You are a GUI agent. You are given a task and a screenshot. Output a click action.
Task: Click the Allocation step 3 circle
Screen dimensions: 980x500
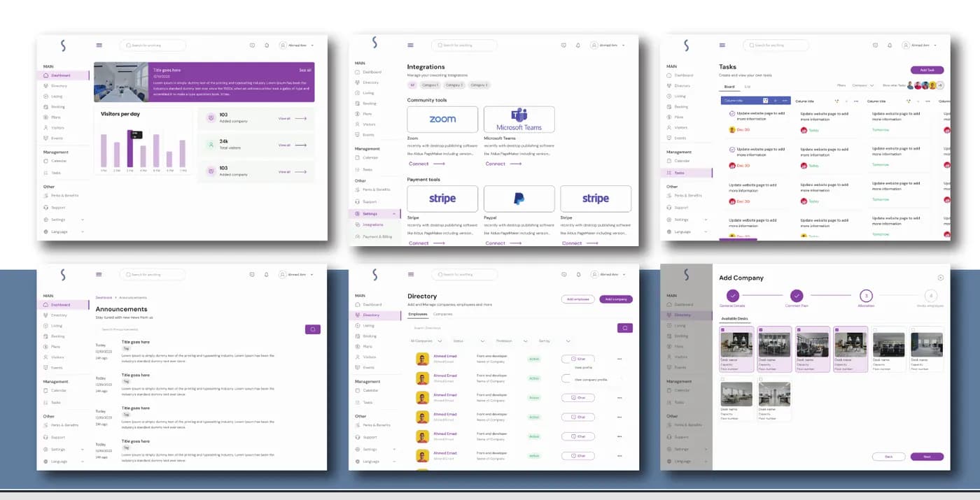coord(866,296)
